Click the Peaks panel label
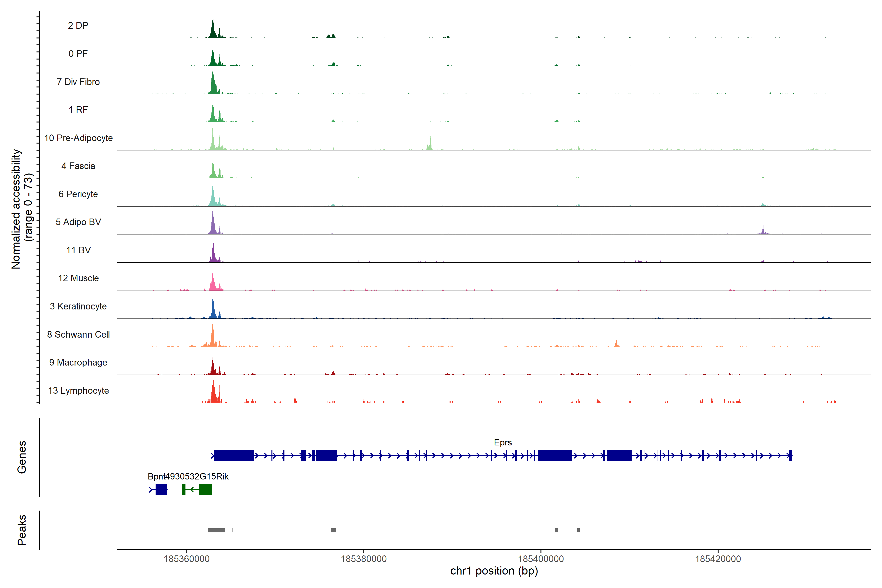The height and width of the screenshot is (588, 882). (22, 530)
